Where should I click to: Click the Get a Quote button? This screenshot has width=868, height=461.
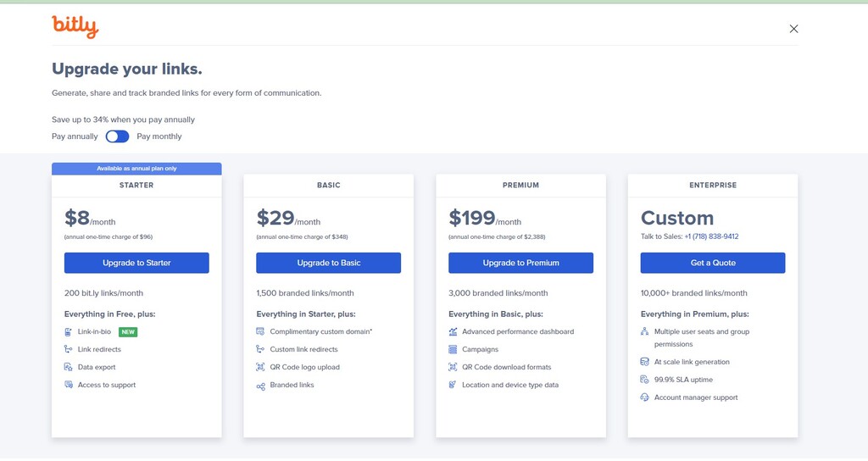[x=713, y=263]
